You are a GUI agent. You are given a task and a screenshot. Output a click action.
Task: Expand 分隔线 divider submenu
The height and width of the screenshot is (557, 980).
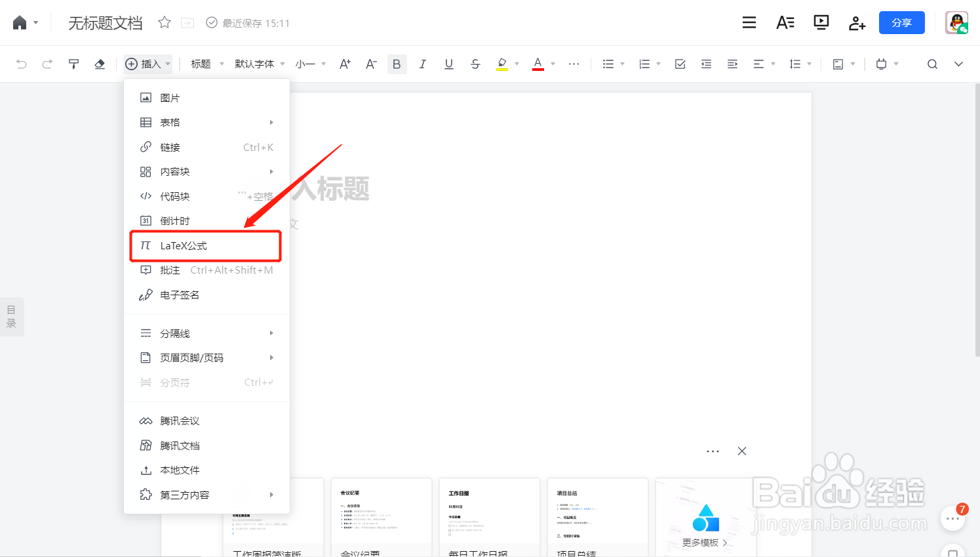point(206,333)
